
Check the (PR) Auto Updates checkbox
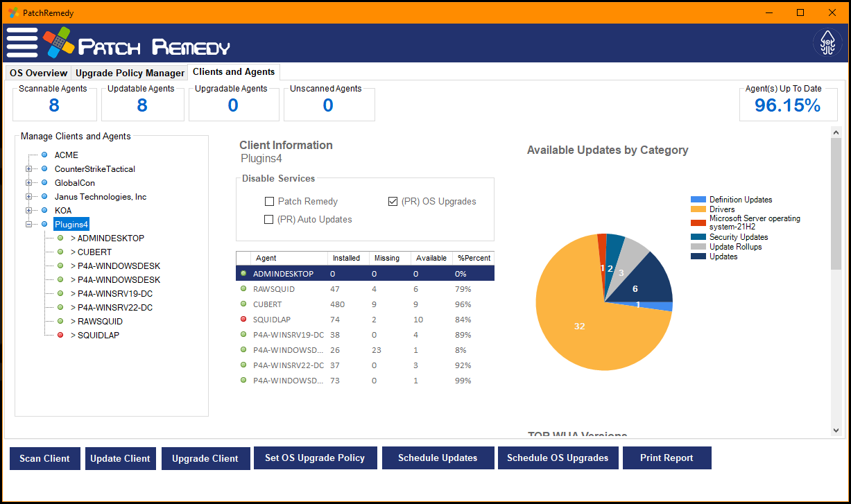(269, 219)
